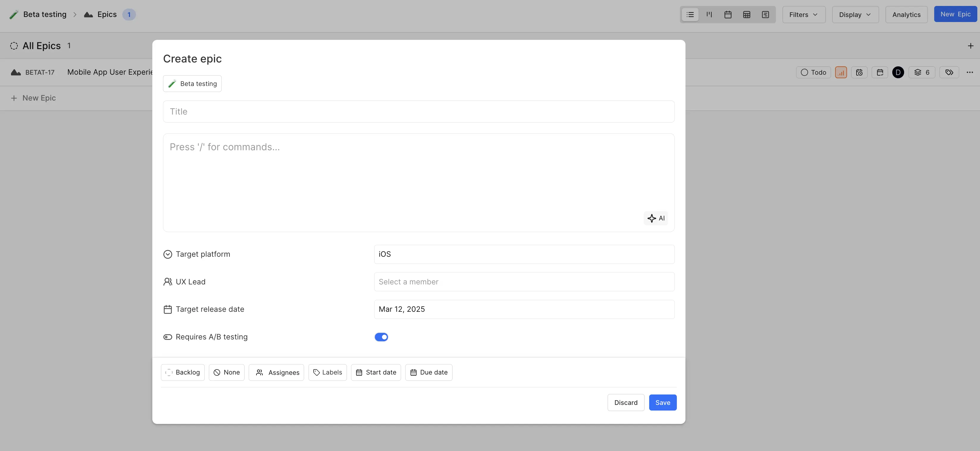This screenshot has width=980, height=451.
Task: Set due date icon on BETAT-17 row
Action: pos(880,72)
